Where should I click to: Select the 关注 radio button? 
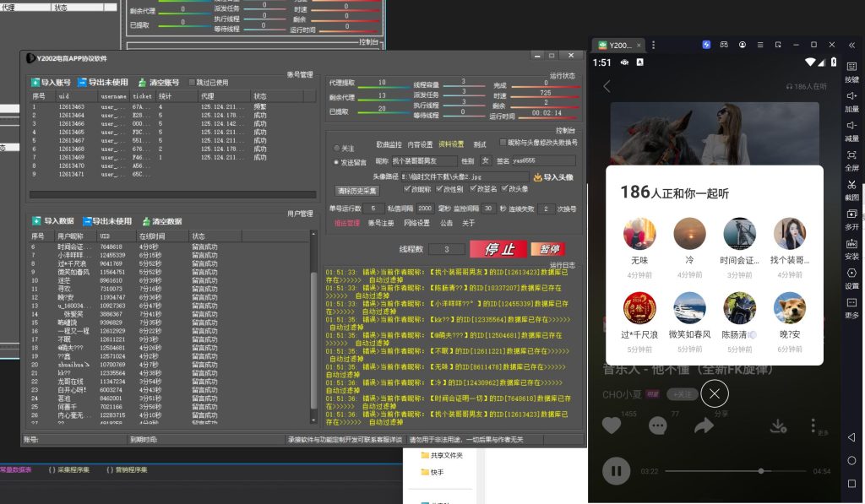337,148
